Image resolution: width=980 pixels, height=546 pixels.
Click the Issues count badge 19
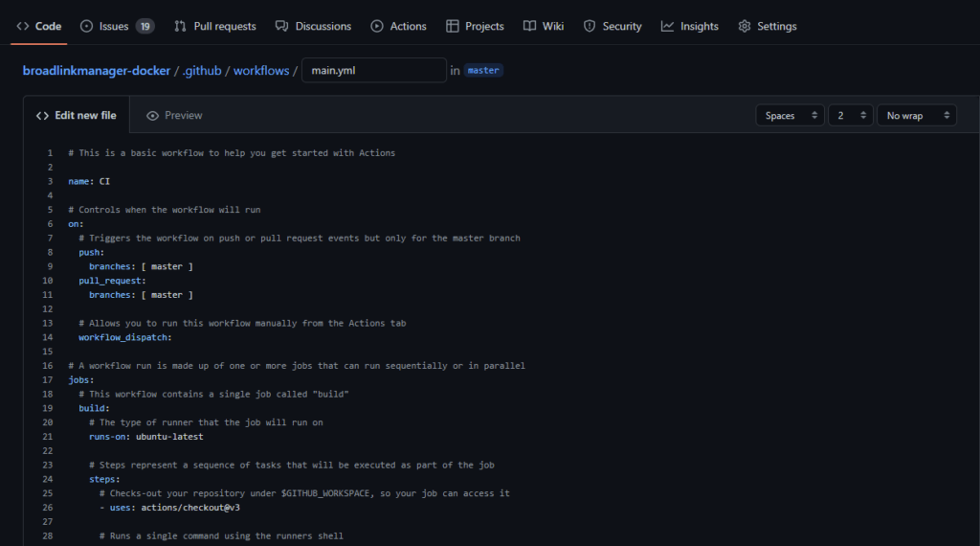pos(145,26)
